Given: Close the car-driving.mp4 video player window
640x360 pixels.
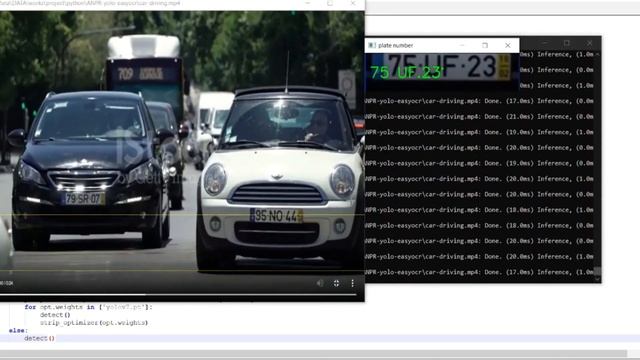Looking at the screenshot, I should click(x=353, y=4).
